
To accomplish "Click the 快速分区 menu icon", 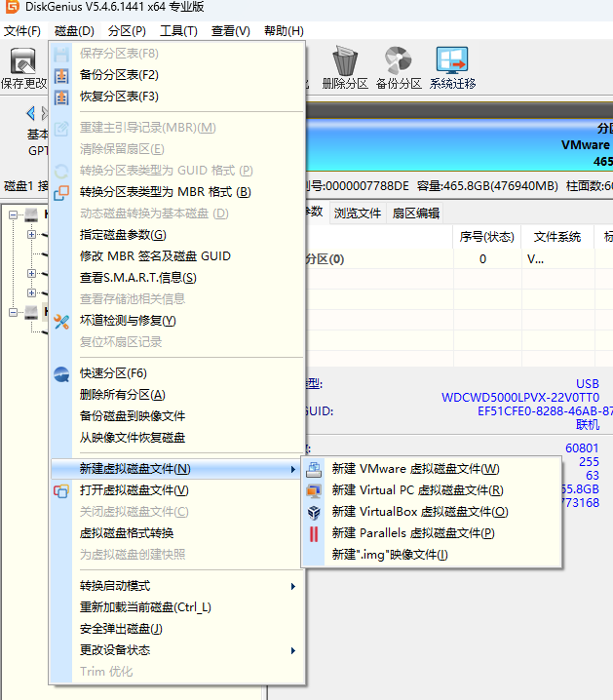I will 61,373.
